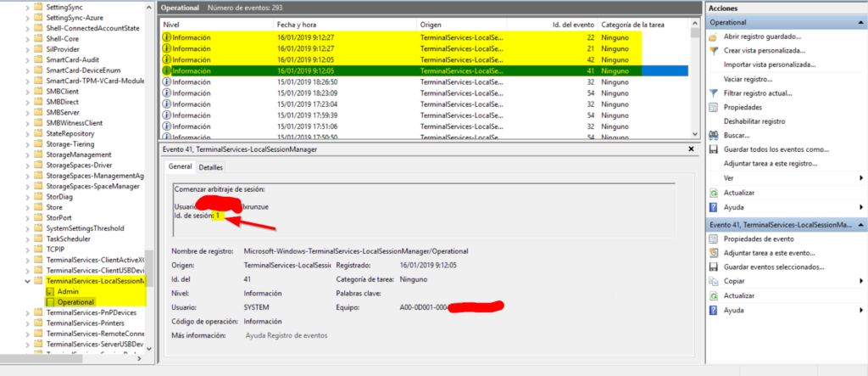868x376 pixels.
Task: Open the Ayuda Registro de eventos link
Action: click(x=287, y=335)
